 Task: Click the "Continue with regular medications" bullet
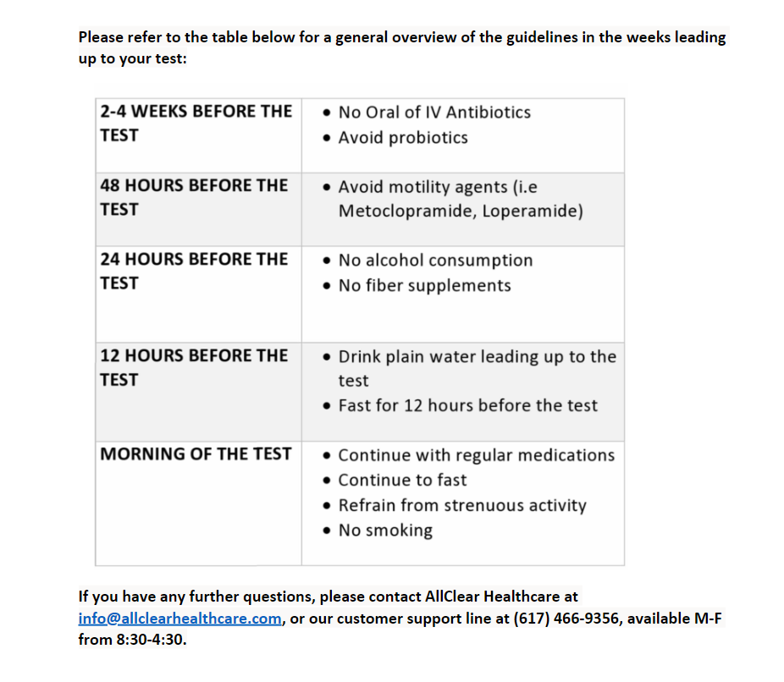476,455
